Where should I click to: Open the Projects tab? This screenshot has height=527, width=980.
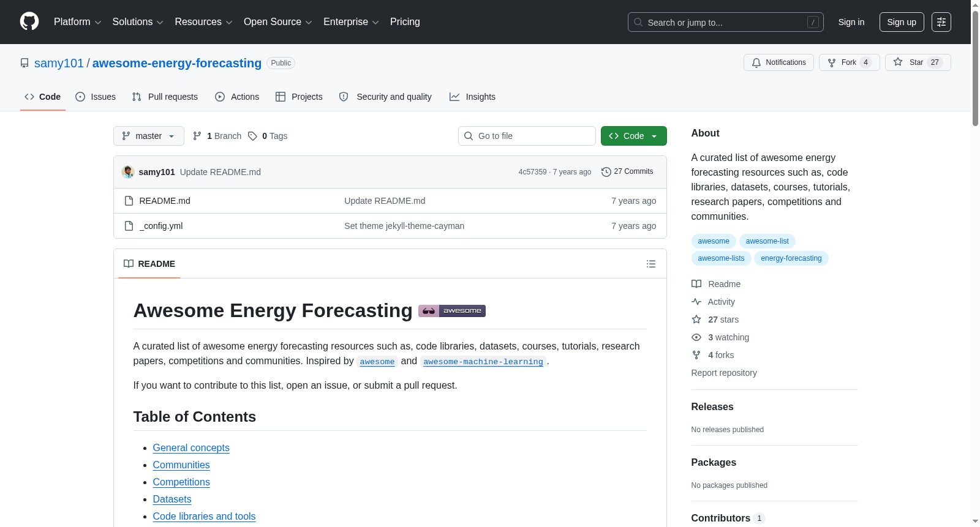[299, 97]
